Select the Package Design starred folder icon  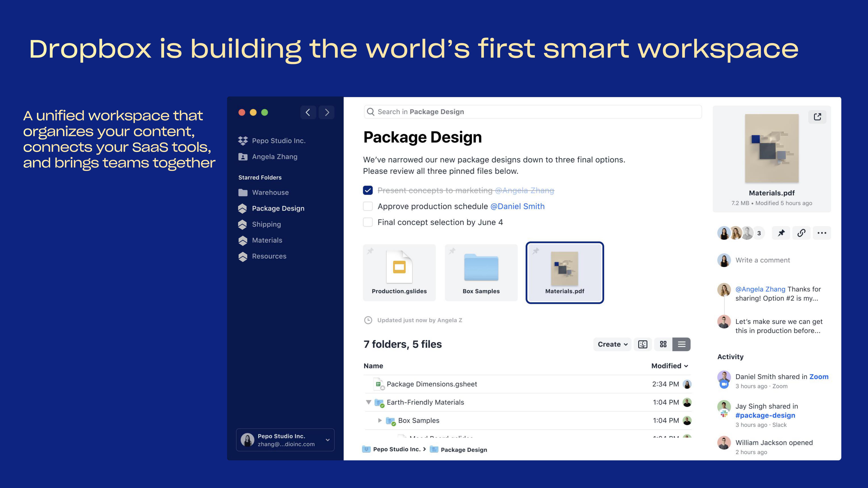point(243,208)
